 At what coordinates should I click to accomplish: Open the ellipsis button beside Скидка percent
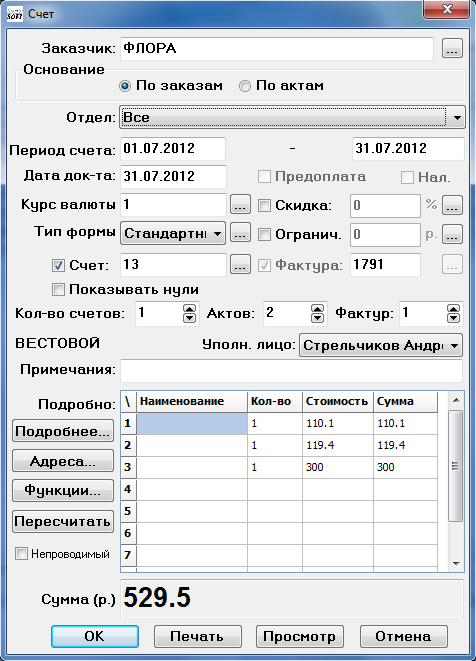(x=452, y=205)
